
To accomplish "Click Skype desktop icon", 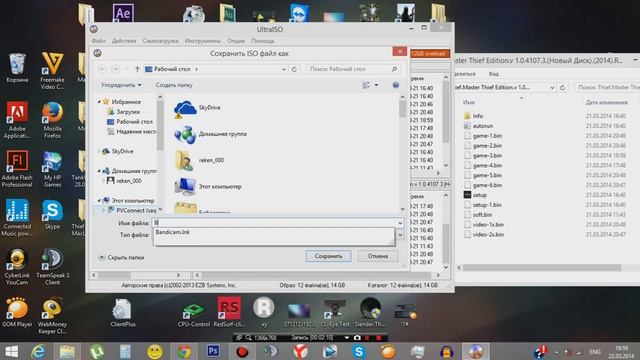I will click(x=52, y=214).
